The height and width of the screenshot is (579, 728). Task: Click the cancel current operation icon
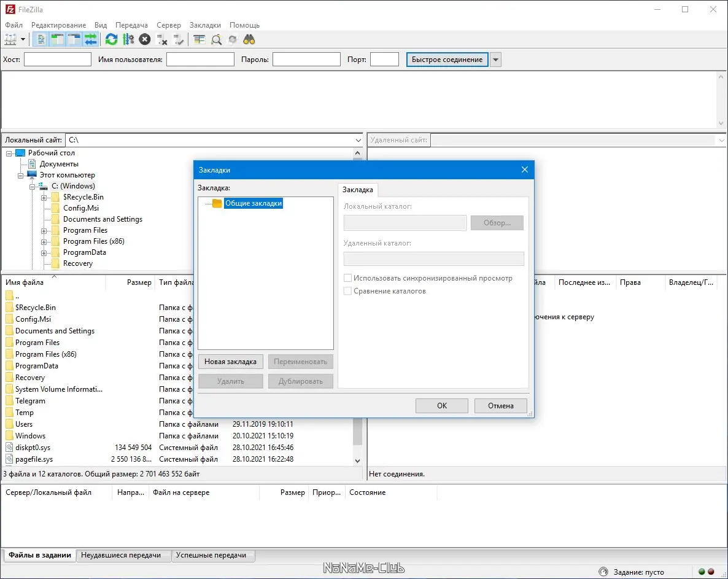[145, 39]
